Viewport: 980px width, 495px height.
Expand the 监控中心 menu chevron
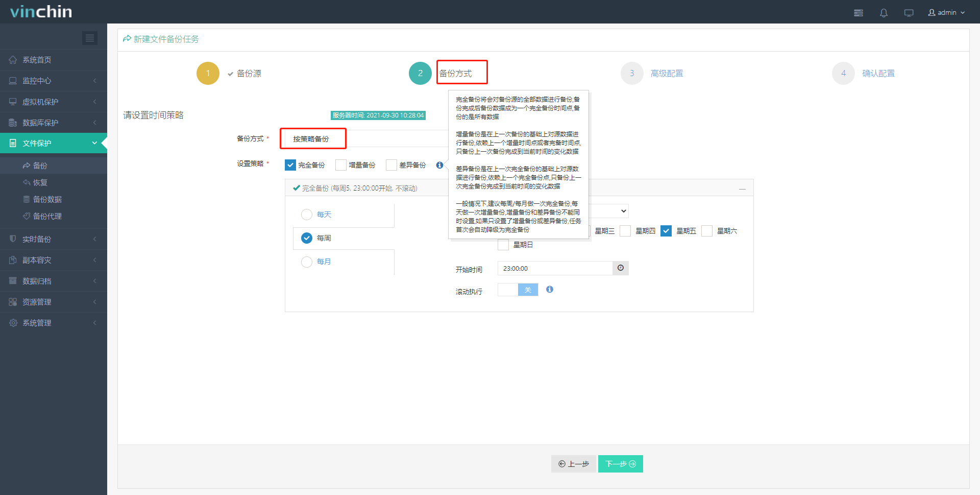pyautogui.click(x=94, y=81)
